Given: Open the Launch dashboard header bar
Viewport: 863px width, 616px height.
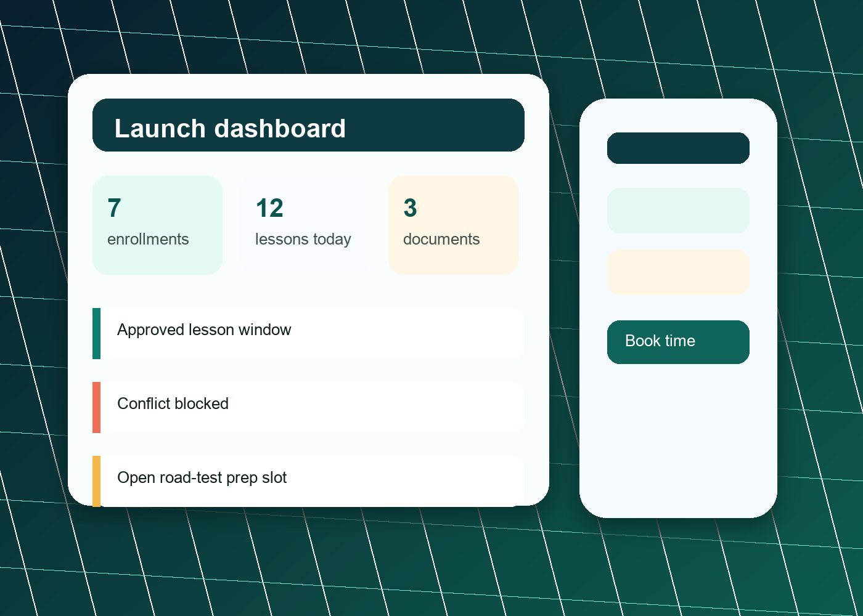Looking at the screenshot, I should point(308,125).
